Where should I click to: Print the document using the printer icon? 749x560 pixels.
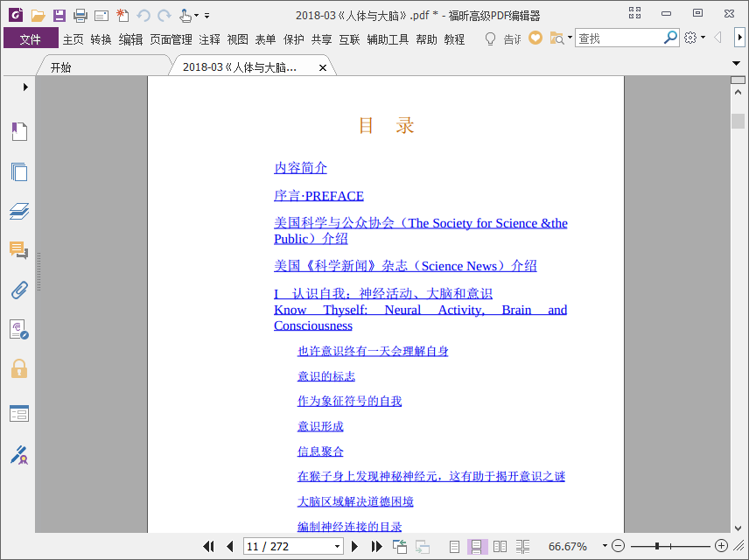click(80, 15)
